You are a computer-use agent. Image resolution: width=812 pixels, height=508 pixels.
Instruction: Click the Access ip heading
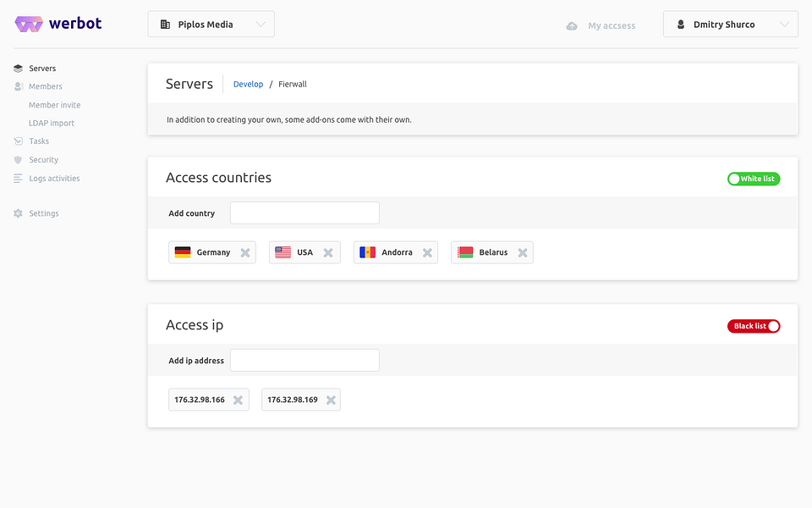pos(195,325)
